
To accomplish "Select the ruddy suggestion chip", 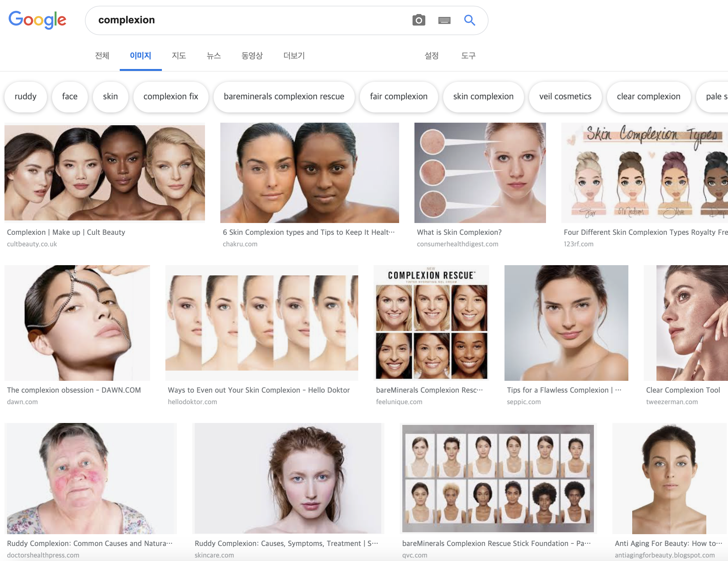I will [x=26, y=97].
